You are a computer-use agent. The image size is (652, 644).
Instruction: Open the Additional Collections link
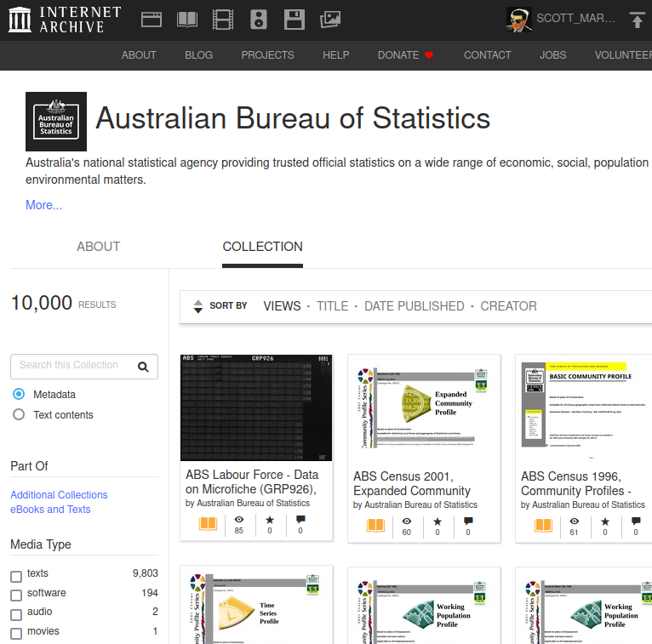59,495
